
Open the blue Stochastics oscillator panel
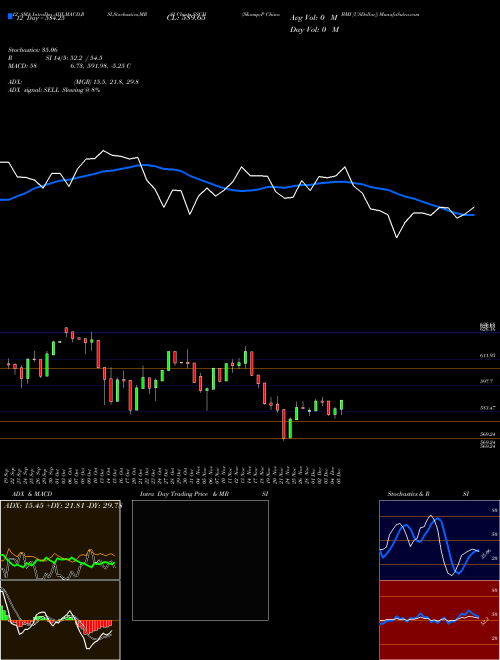[440, 540]
